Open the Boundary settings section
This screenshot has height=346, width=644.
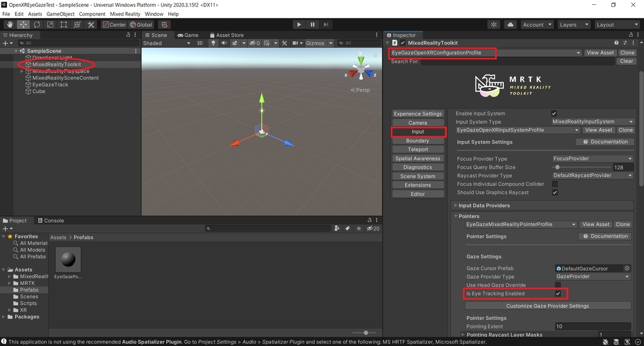[418, 141]
